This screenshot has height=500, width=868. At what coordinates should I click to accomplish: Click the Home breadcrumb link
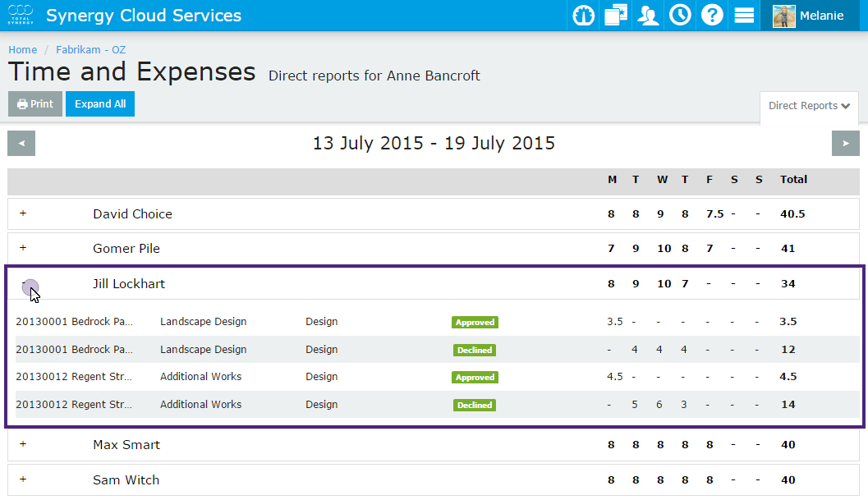[23, 50]
